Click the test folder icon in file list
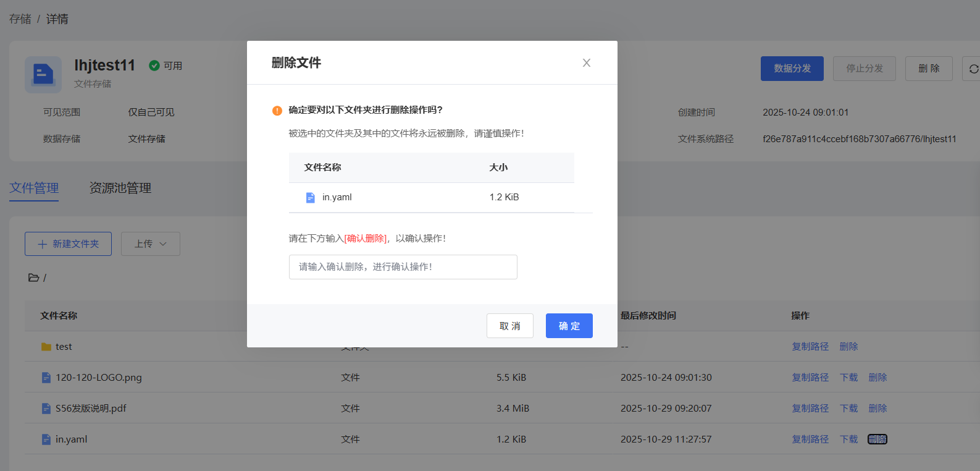 (46, 347)
